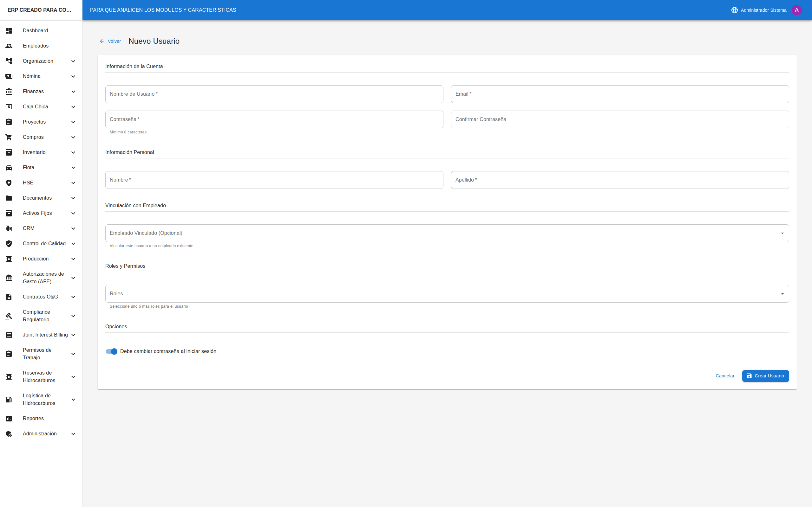Expand the Administración section chevron

tap(73, 434)
